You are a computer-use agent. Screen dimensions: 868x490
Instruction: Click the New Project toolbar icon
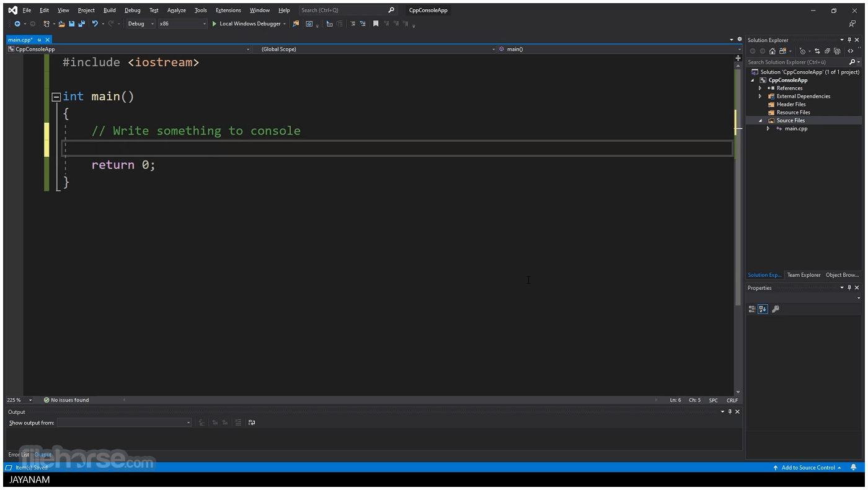click(x=46, y=24)
